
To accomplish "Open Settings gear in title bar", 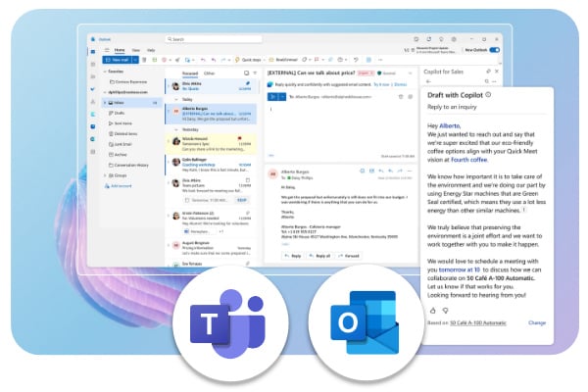I will [454, 39].
